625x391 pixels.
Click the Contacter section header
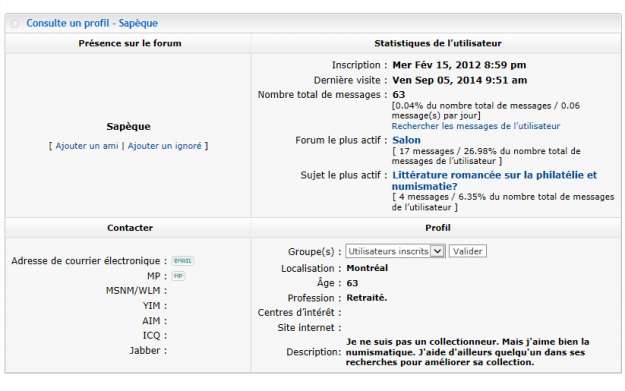pos(130,228)
